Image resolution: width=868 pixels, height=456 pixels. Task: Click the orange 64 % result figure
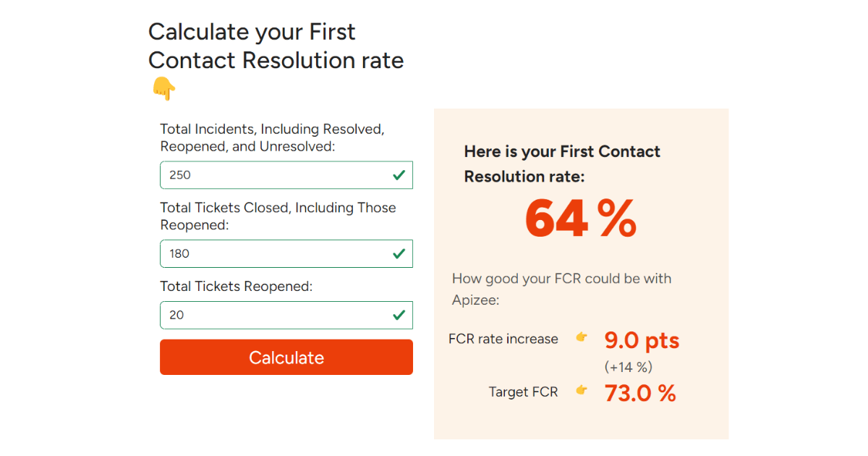(x=580, y=219)
